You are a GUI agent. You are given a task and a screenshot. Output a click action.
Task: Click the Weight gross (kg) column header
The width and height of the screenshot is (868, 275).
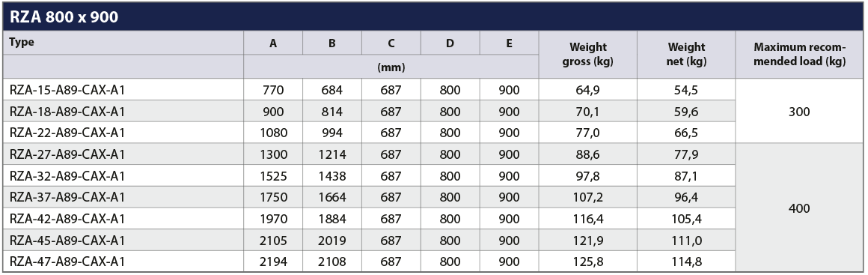coord(587,55)
